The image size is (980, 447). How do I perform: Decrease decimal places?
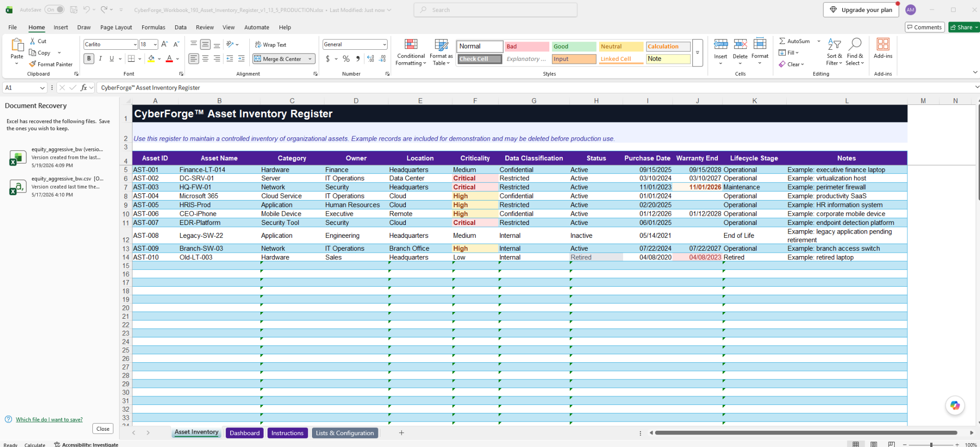pos(382,59)
